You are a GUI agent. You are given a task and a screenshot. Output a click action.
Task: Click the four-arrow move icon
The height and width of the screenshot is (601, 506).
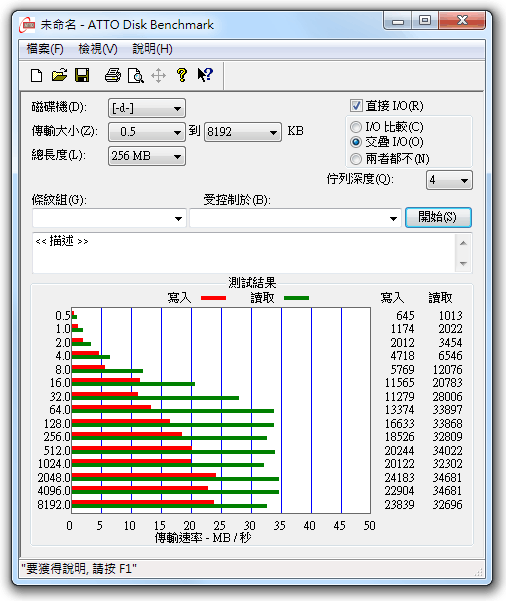(158, 76)
